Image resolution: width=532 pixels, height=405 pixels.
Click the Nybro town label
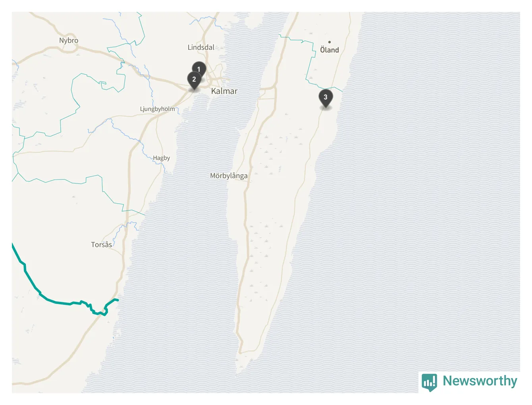coord(69,40)
